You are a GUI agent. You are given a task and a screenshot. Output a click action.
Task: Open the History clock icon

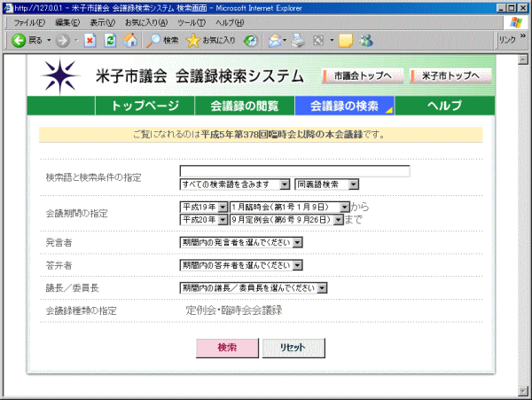pyautogui.click(x=251, y=41)
